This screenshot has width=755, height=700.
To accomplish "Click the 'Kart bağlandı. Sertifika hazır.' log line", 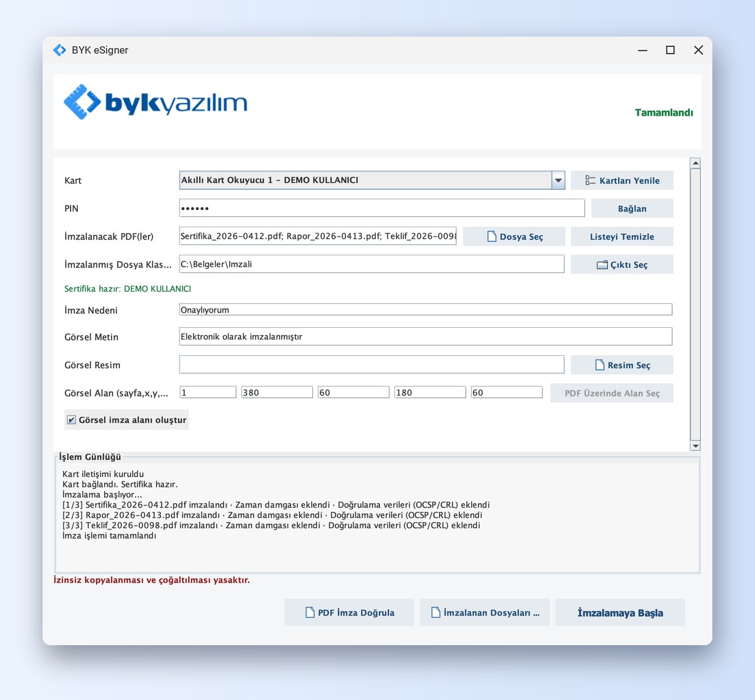I will click(x=120, y=484).
